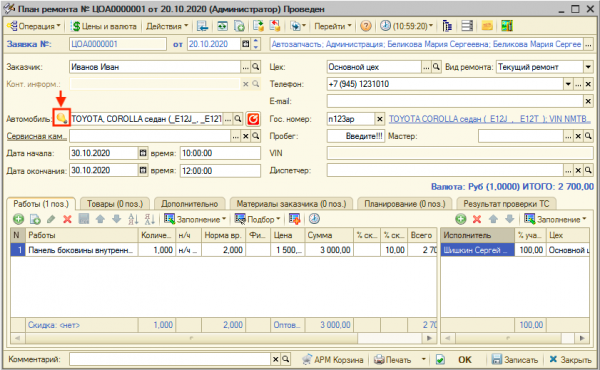Open the help question mark icon in toolbar
This screenshot has width=600, height=370.
coord(366,26)
